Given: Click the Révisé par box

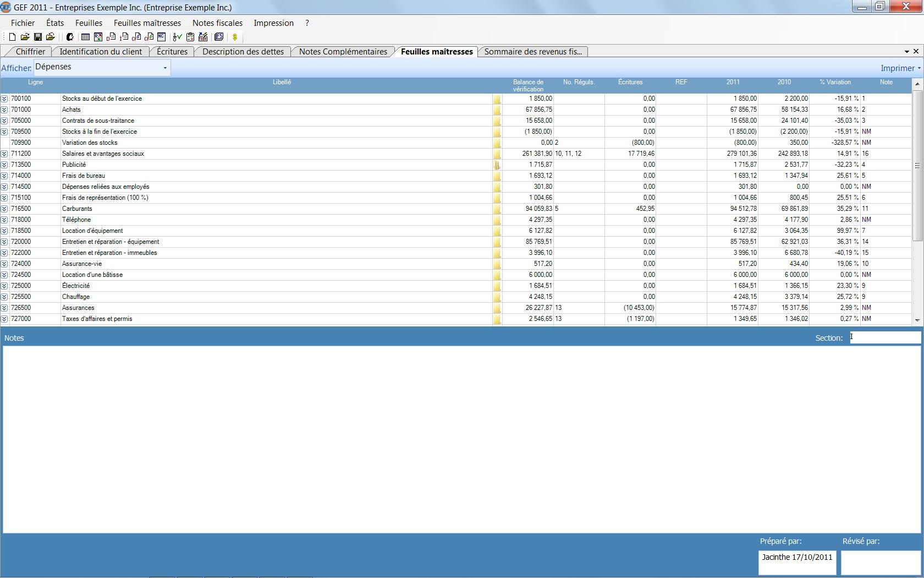Looking at the screenshot, I should point(880,563).
